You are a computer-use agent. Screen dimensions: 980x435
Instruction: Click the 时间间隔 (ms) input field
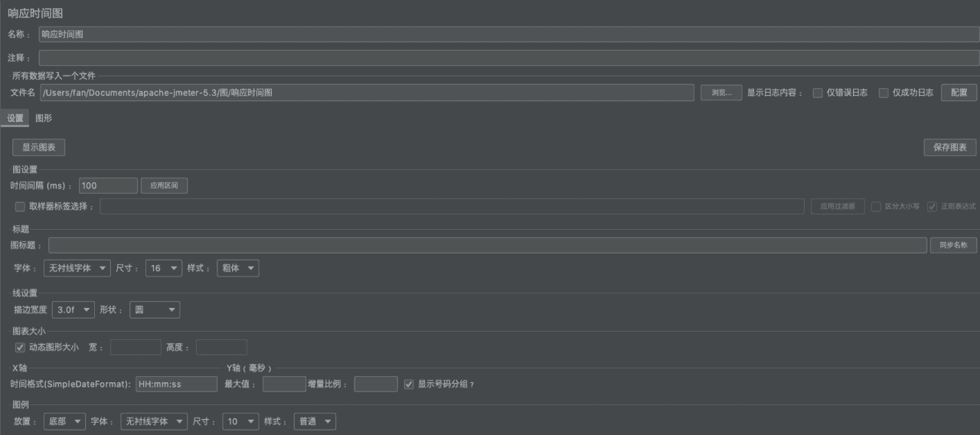click(x=108, y=185)
